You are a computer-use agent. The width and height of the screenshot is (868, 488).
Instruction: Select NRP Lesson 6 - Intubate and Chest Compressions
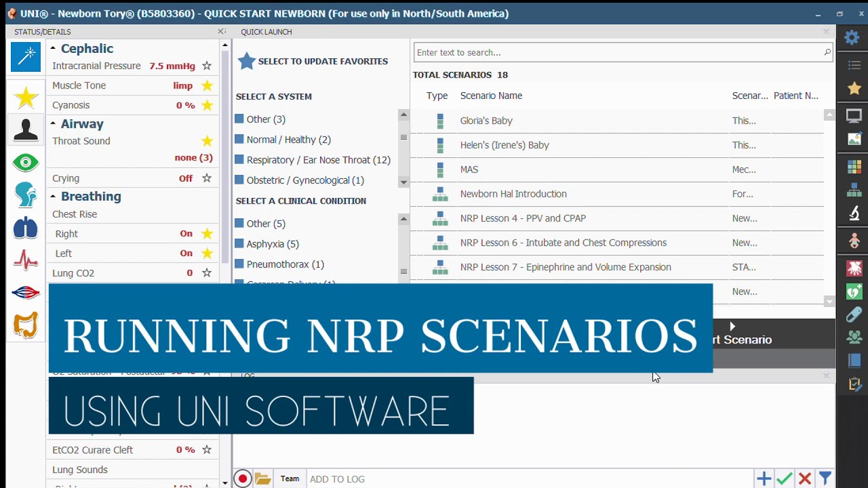coord(618,243)
